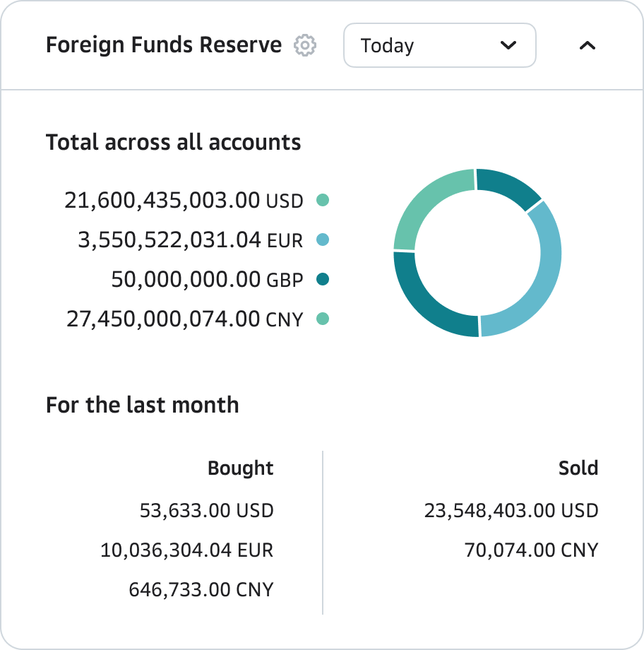644x650 pixels.
Task: Click the light blue legend dot beside EUR
Action: point(323,240)
